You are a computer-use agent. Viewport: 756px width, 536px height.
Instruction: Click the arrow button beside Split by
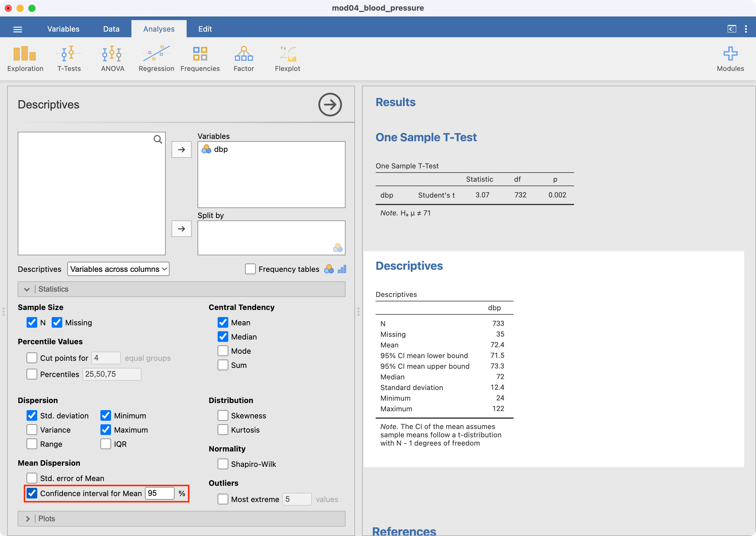[181, 229]
